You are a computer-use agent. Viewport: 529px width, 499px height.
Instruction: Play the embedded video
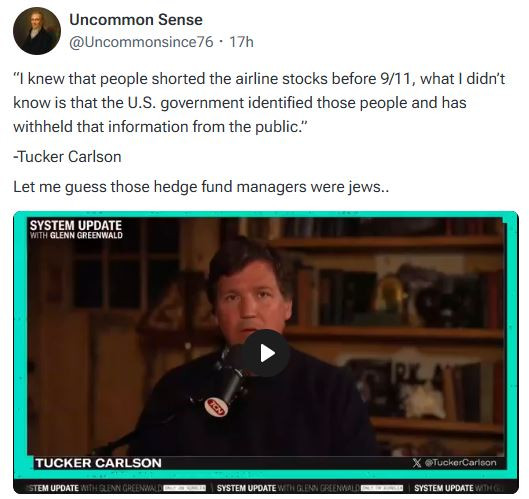point(267,353)
